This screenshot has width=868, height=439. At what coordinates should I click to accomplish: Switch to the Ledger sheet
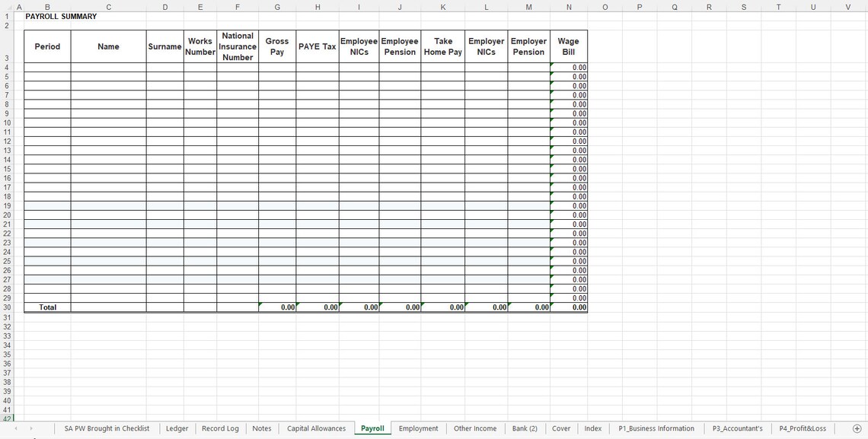tap(177, 428)
